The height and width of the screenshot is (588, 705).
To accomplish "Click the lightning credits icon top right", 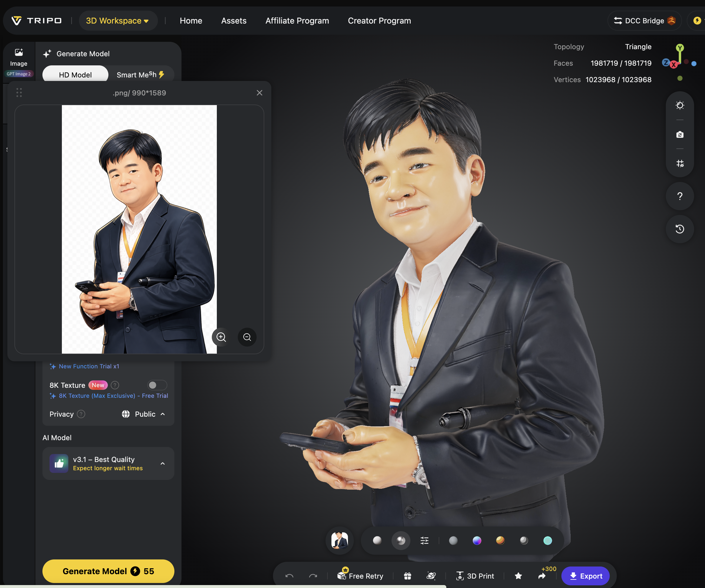I will (x=697, y=21).
